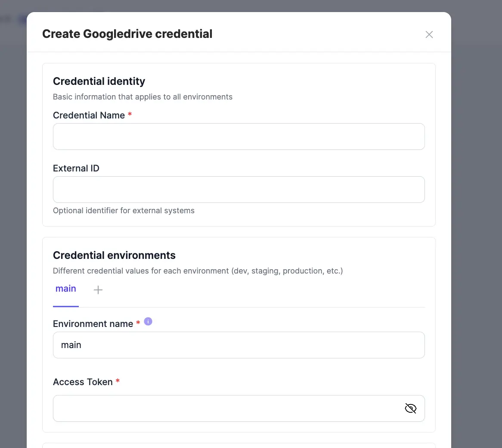Click the Credential Name label
The image size is (502, 448).
(x=89, y=115)
